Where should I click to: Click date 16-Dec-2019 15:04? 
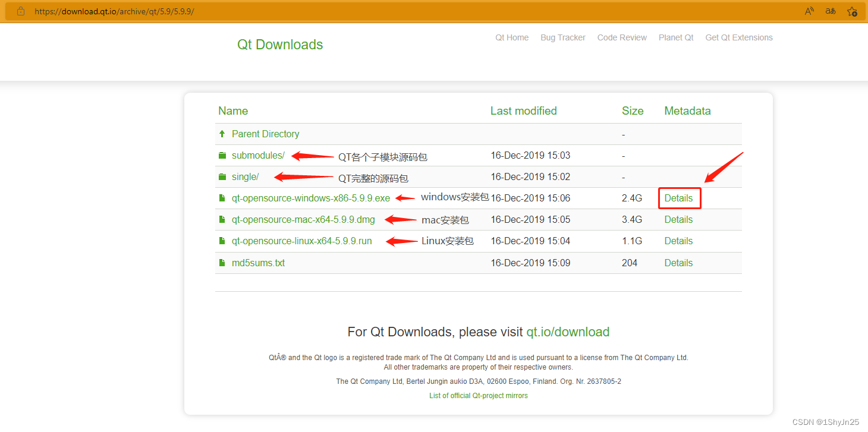[530, 241]
